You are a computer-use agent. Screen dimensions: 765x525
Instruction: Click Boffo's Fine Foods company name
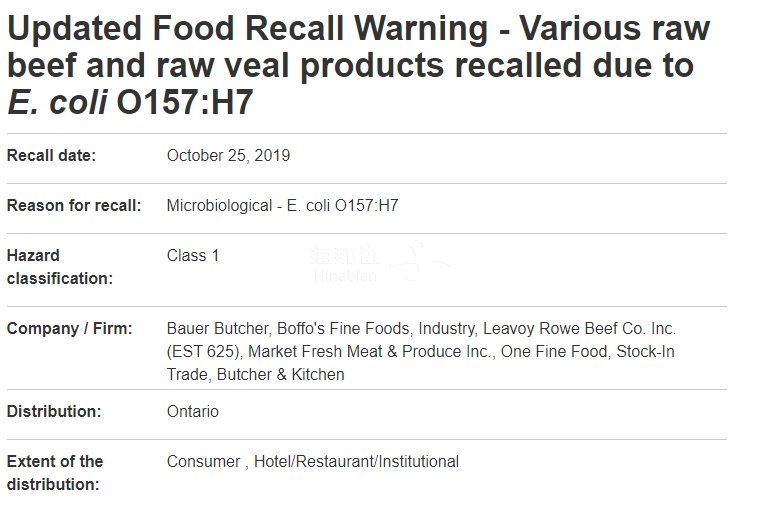point(343,328)
